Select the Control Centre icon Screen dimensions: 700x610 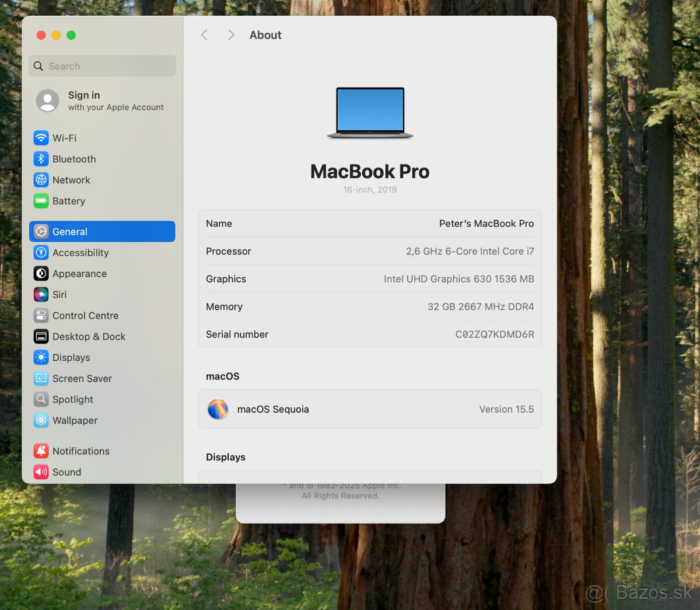click(x=41, y=316)
